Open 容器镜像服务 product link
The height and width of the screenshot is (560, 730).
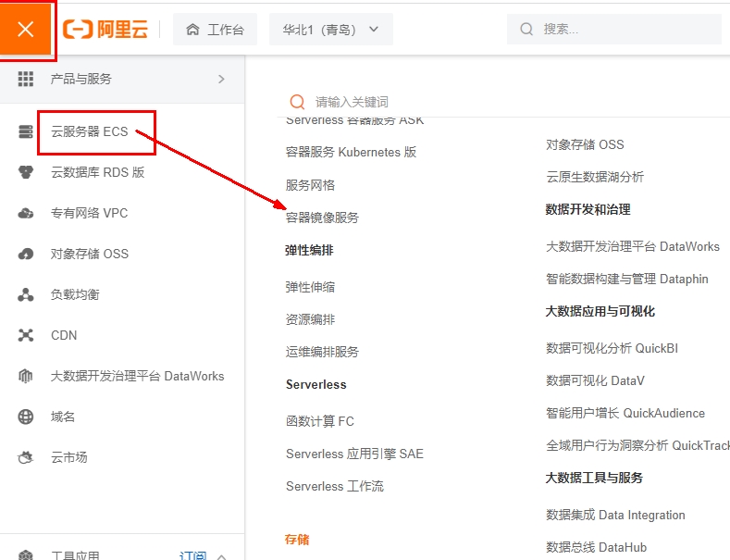coord(322,218)
